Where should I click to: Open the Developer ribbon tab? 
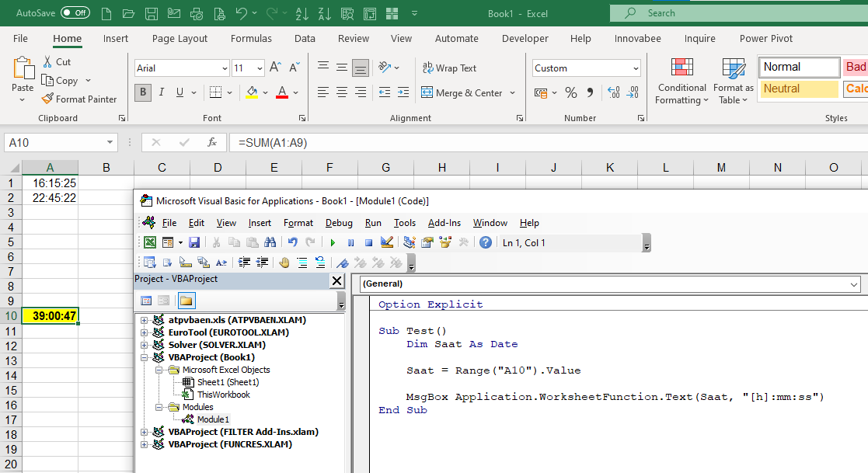pos(525,38)
